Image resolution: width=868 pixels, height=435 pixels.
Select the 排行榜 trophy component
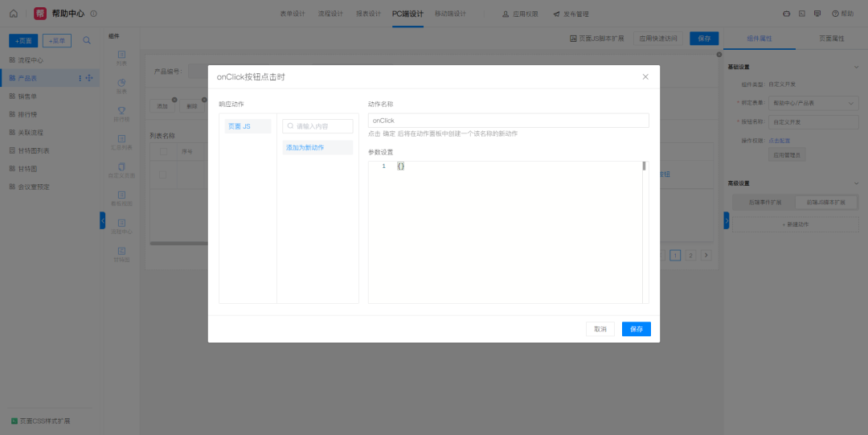pos(122,111)
